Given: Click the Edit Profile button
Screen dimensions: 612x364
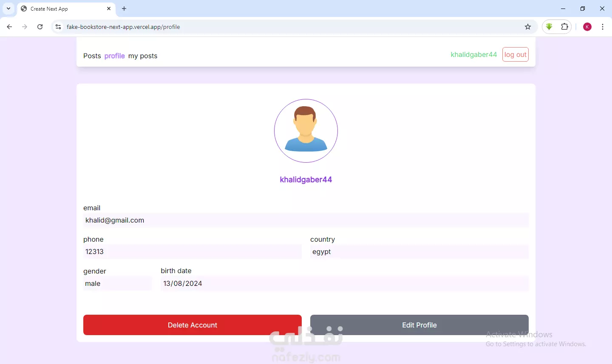Looking at the screenshot, I should [419, 325].
